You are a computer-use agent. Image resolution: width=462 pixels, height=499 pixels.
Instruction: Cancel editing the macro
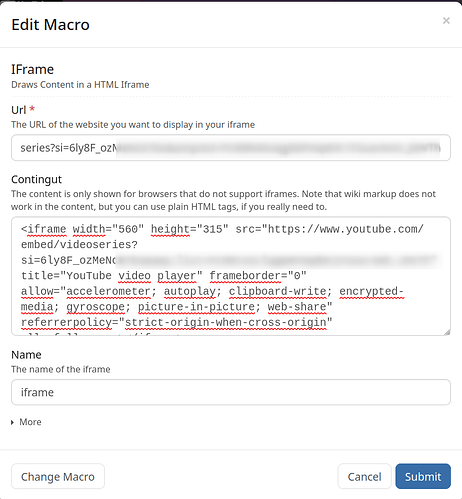pos(364,476)
